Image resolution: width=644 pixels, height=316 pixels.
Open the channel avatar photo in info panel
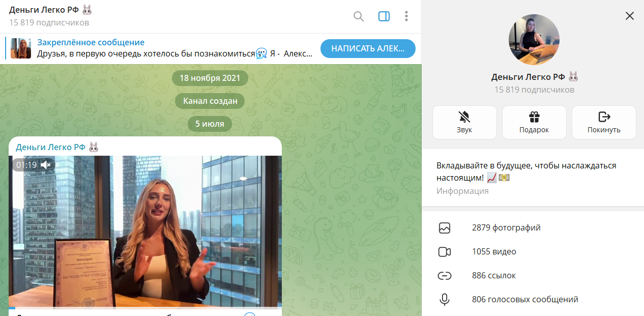[534, 40]
